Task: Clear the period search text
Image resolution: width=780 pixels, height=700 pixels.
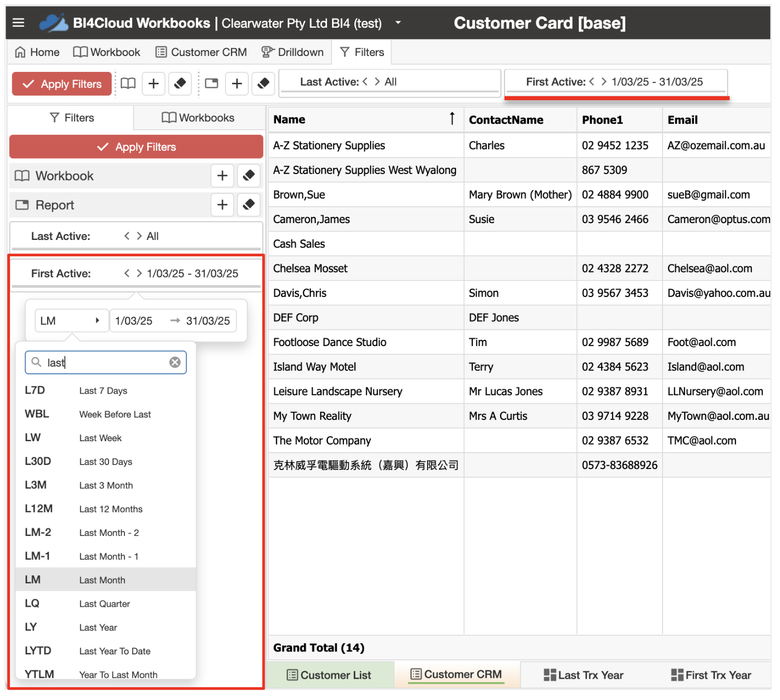Action: 175,362
